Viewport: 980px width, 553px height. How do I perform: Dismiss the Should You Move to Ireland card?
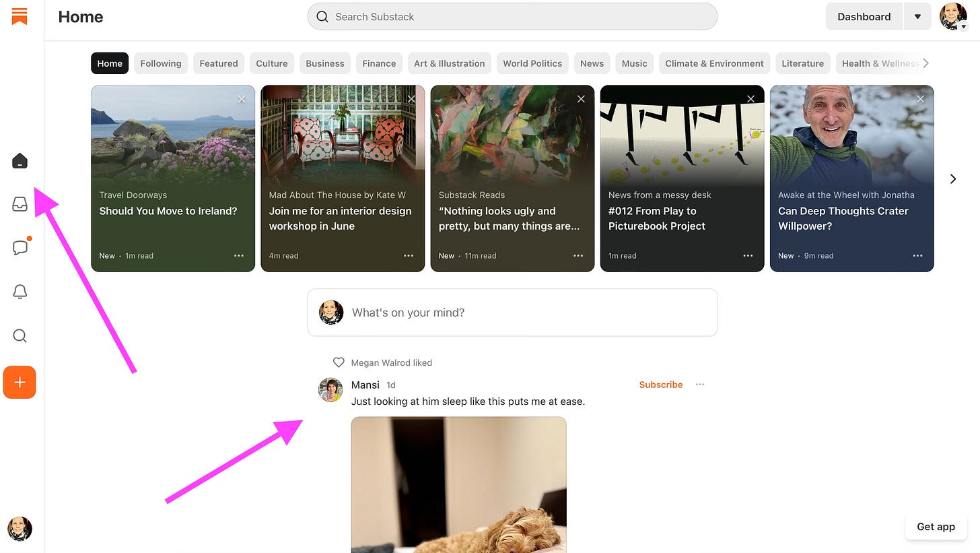242,99
